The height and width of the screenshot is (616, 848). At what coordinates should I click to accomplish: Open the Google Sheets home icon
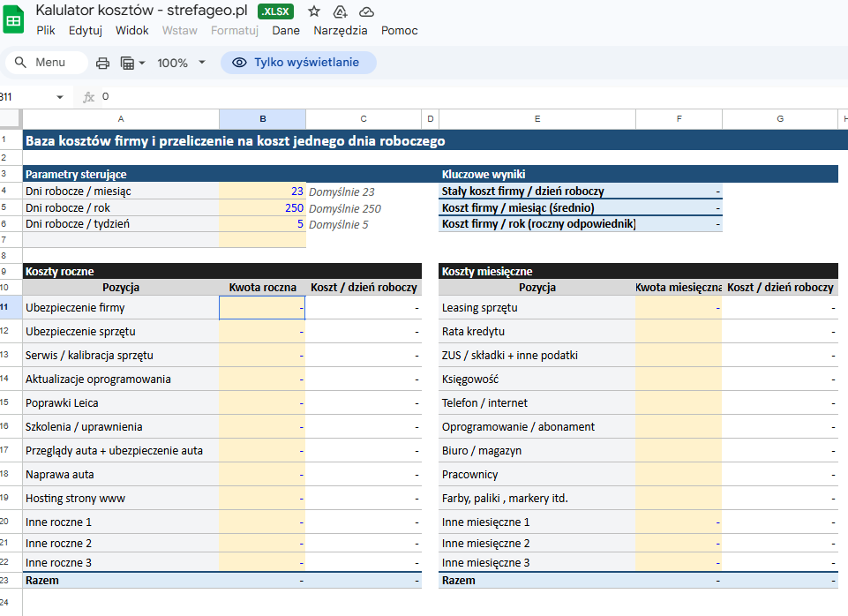point(15,19)
